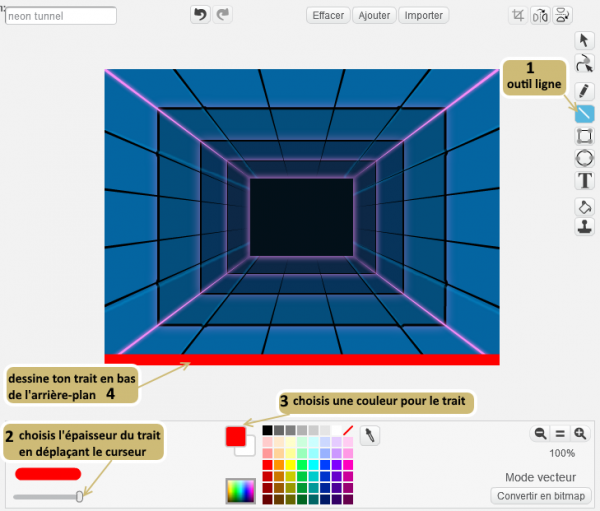Click the Redo arrow button

click(x=223, y=15)
